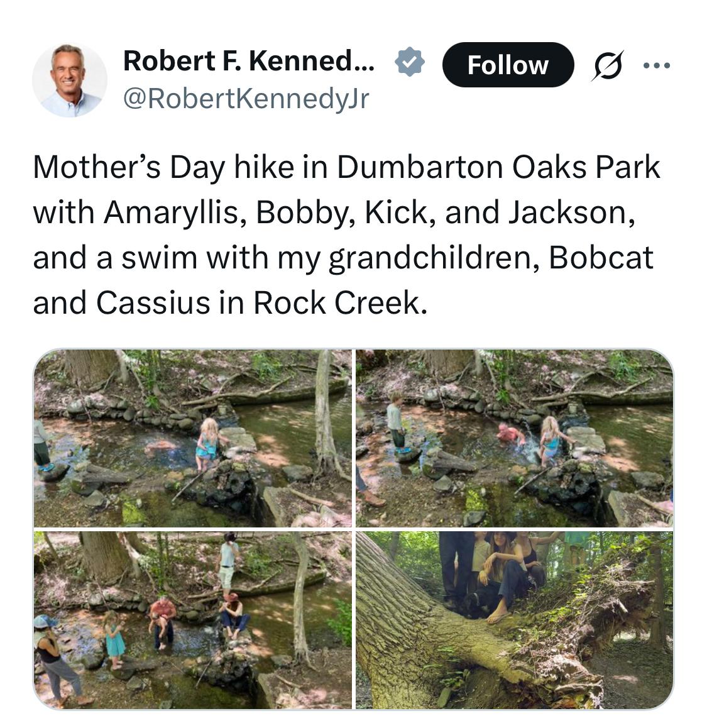The width and height of the screenshot is (707, 728).
Task: Click the boy standing on rock, top-right photo
Action: (x=396, y=422)
